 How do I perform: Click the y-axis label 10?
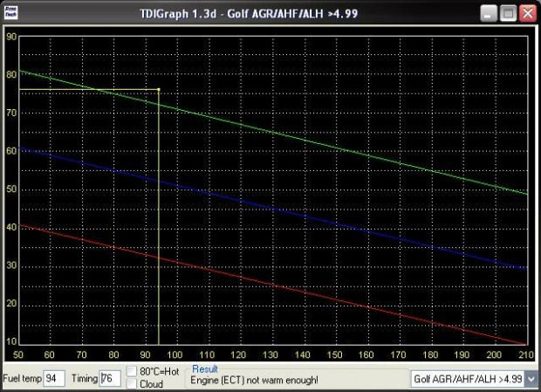coord(11,341)
